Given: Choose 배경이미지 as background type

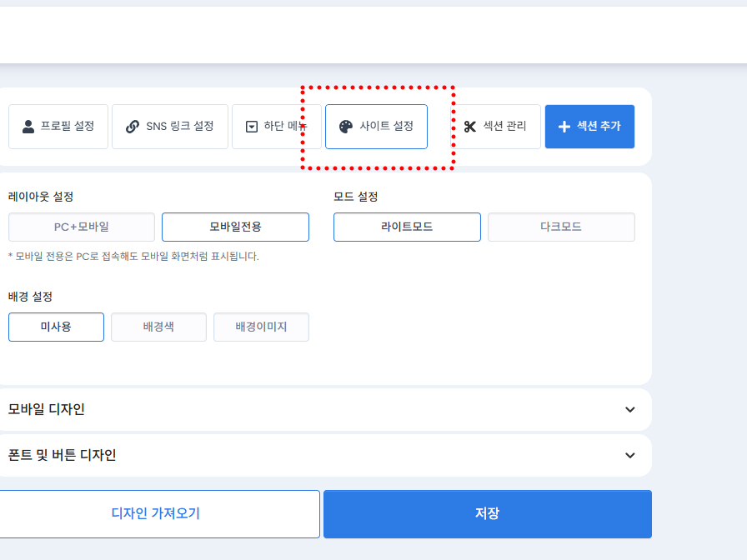Looking at the screenshot, I should pyautogui.click(x=261, y=327).
